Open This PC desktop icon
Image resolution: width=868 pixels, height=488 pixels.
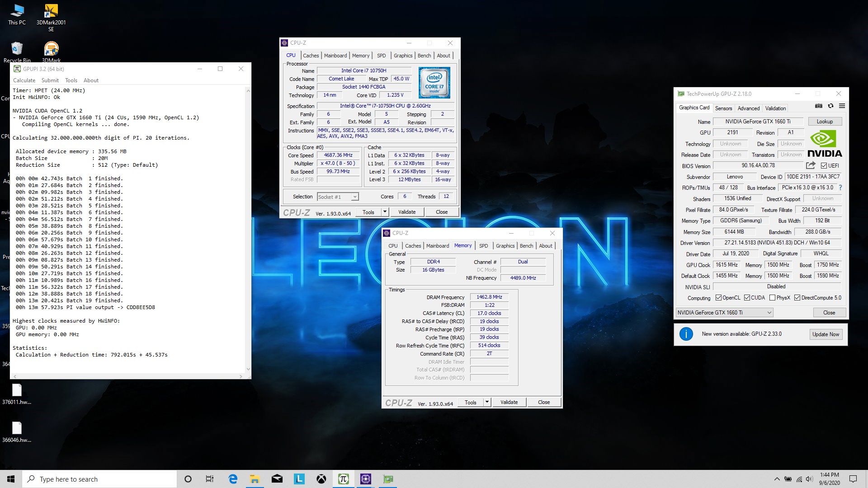(17, 14)
